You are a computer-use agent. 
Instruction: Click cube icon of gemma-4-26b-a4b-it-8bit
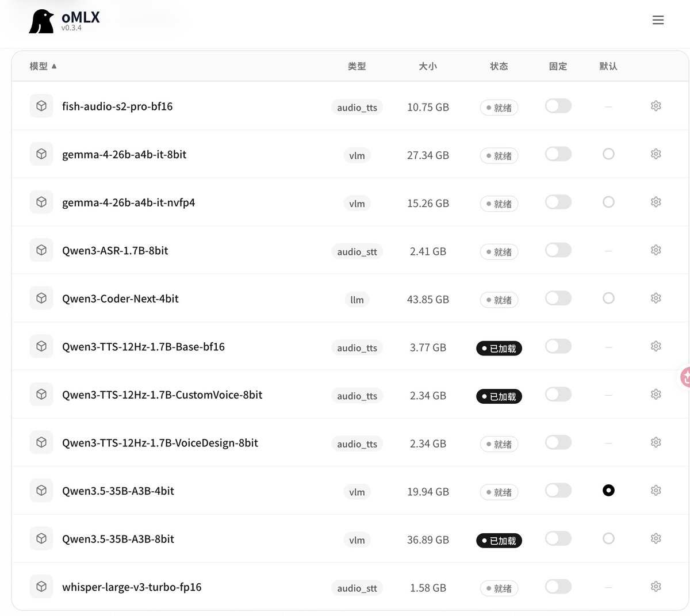(x=41, y=154)
